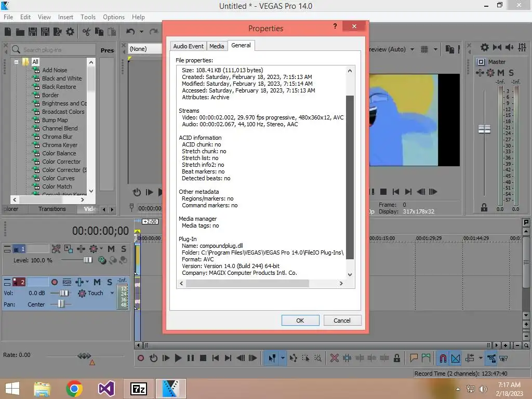Open the File menu
The width and height of the screenshot is (532, 399).
pos(8,17)
